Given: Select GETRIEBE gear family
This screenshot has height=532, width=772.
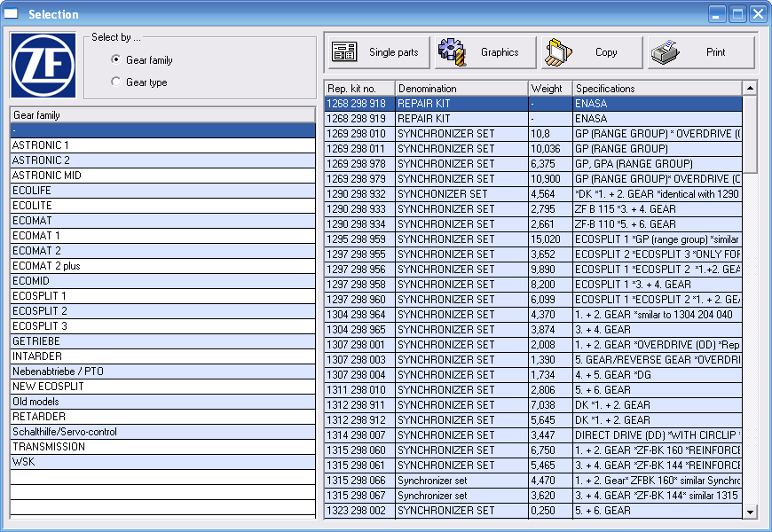Looking at the screenshot, I should 162,341.
